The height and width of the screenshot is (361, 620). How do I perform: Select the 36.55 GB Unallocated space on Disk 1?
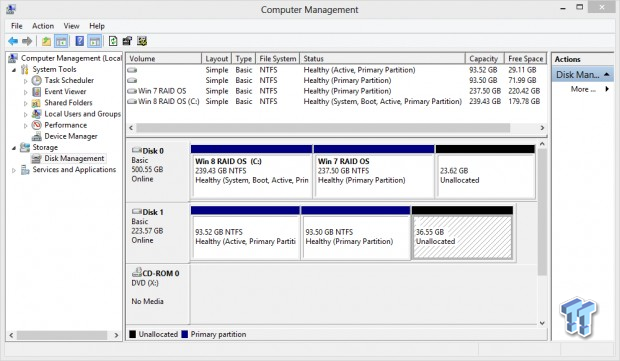click(x=462, y=233)
